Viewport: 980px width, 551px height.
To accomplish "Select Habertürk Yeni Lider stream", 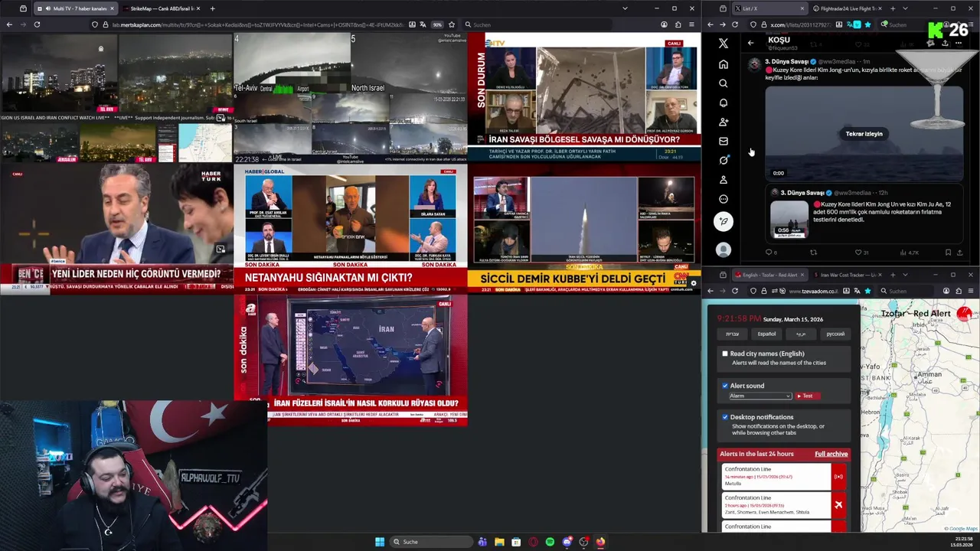I will (x=116, y=228).
